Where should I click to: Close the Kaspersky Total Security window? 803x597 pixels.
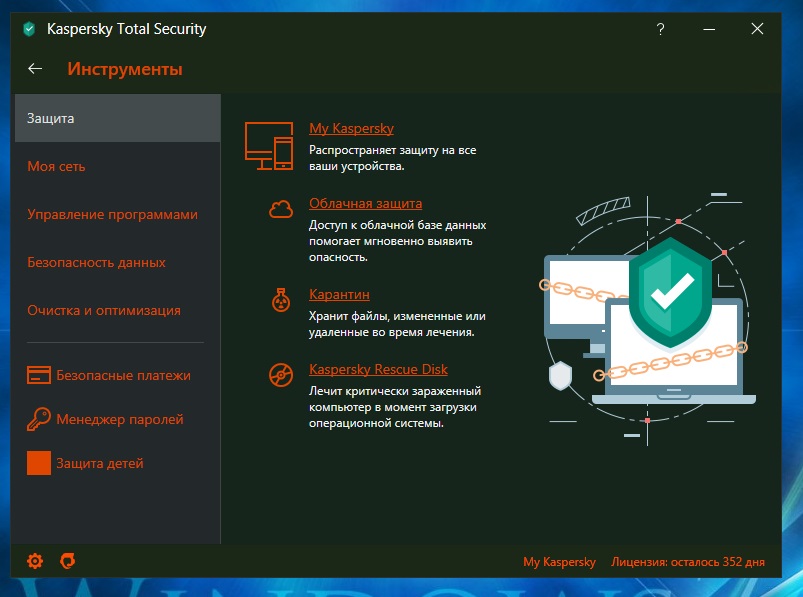[x=757, y=29]
